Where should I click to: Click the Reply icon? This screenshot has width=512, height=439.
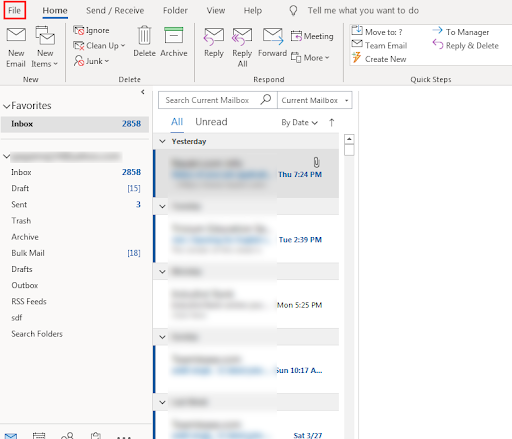pyautogui.click(x=214, y=36)
